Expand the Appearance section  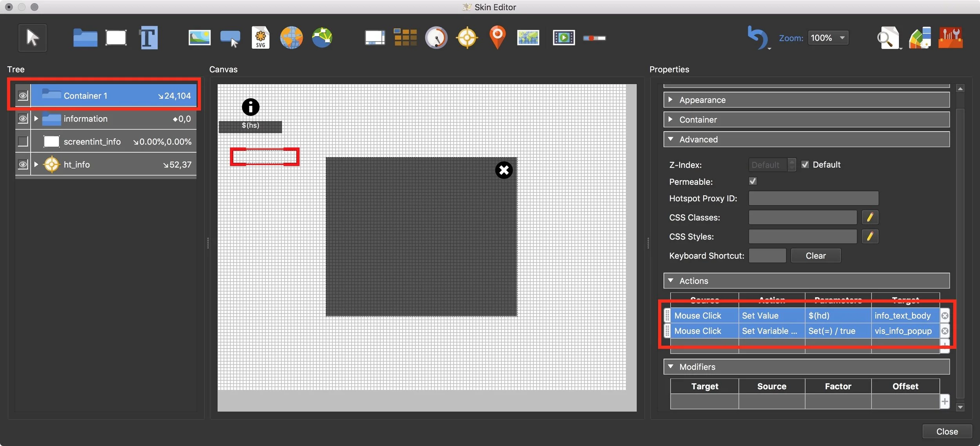[671, 99]
